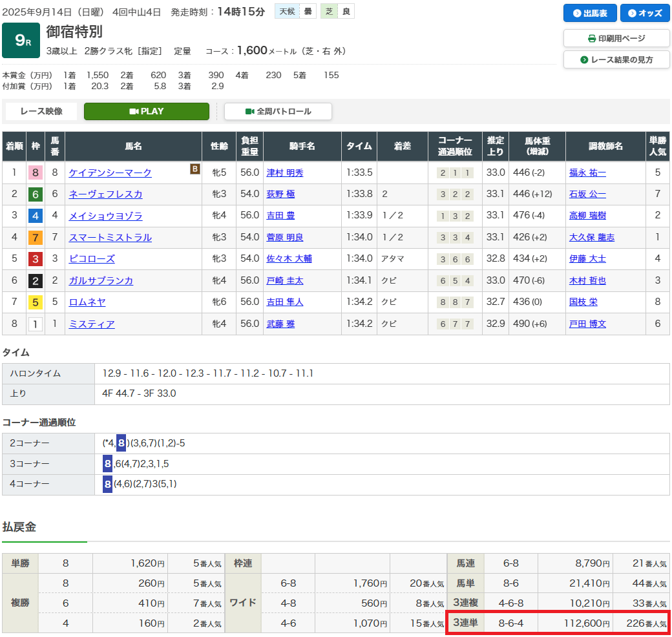Click the green PLAY video button
Screen dimensions: 672x637
[x=147, y=111]
